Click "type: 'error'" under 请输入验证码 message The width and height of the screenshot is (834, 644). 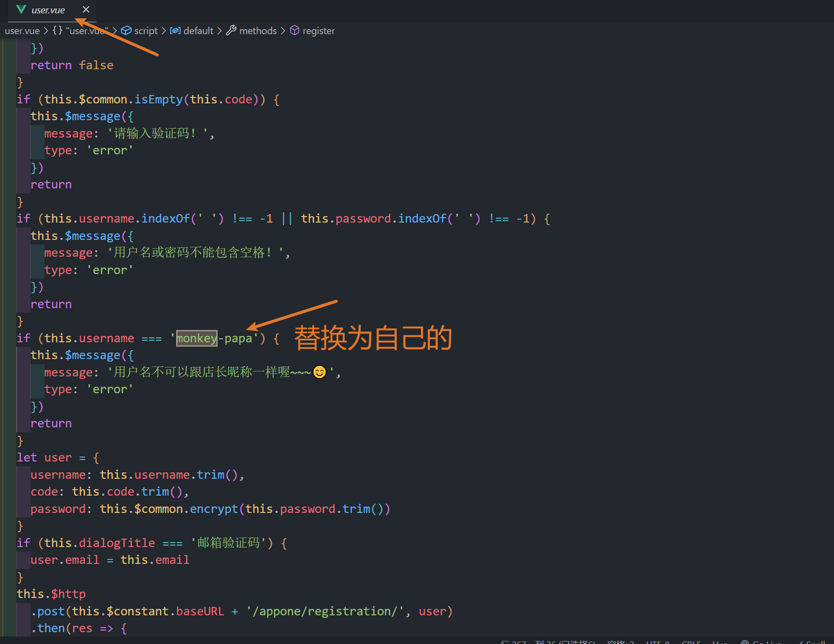click(89, 150)
